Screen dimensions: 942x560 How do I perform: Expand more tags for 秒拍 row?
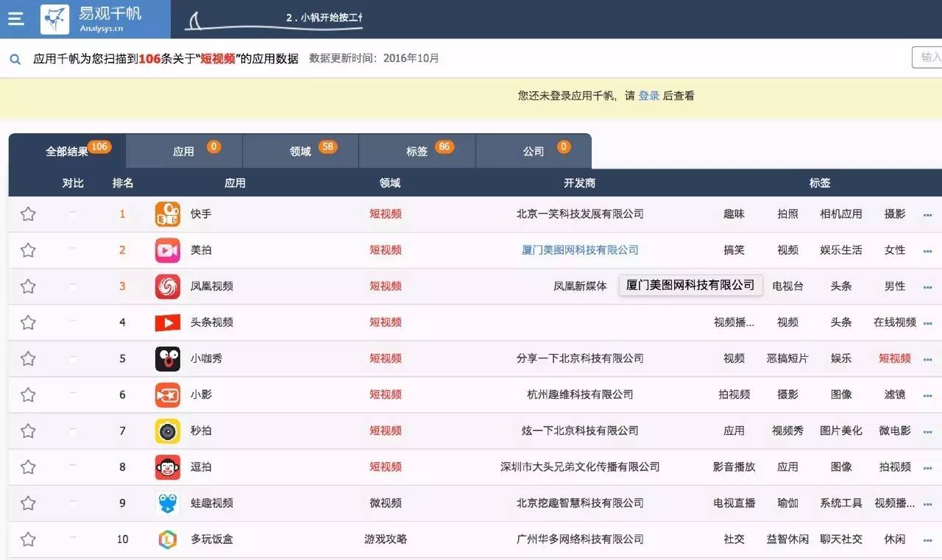(927, 432)
